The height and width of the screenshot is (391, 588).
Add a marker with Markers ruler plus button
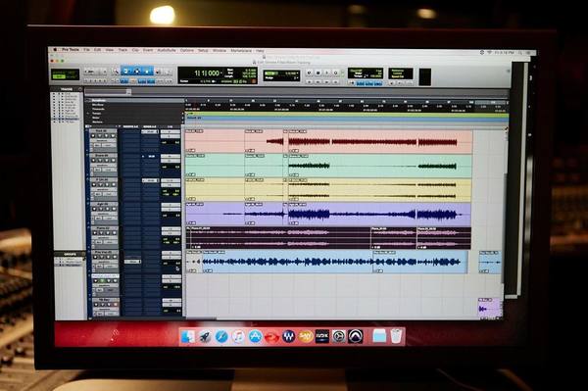click(x=182, y=122)
